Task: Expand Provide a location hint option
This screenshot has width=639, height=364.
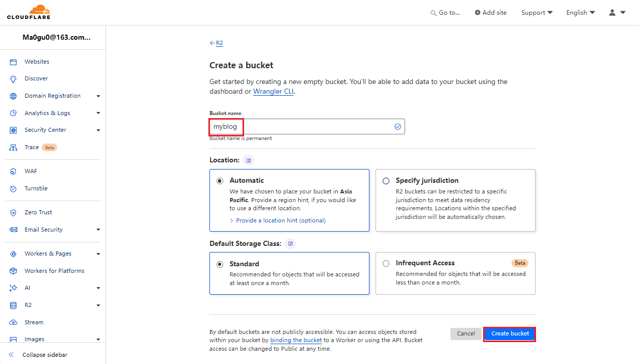Action: [x=278, y=220]
